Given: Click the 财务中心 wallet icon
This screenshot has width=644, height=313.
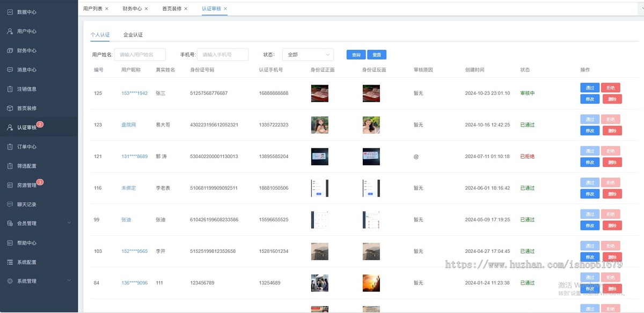Looking at the screenshot, I should click(10, 50).
